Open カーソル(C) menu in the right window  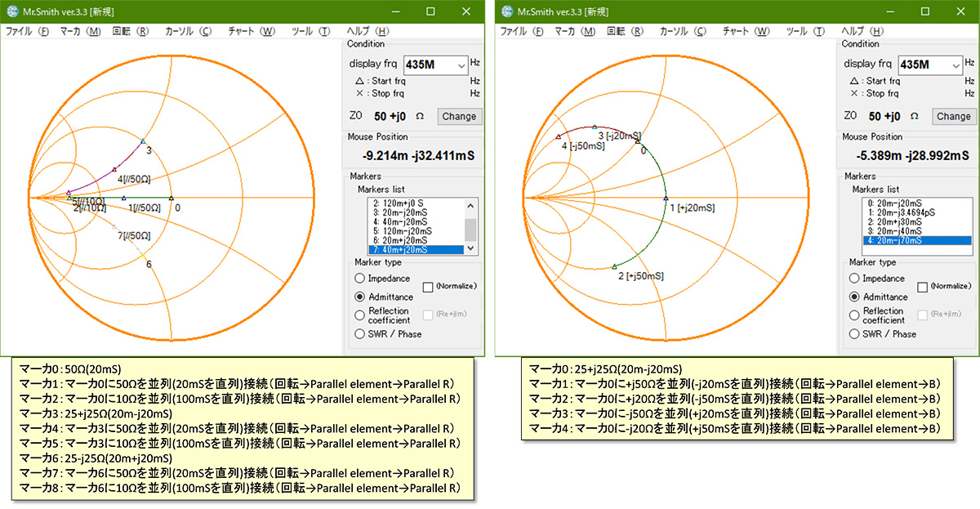click(684, 31)
